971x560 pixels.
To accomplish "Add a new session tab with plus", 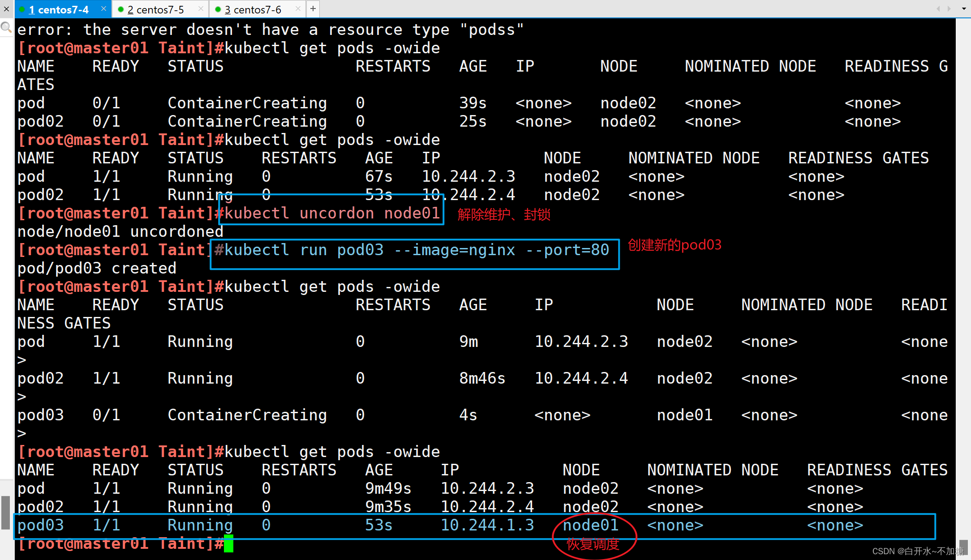I will (x=313, y=9).
